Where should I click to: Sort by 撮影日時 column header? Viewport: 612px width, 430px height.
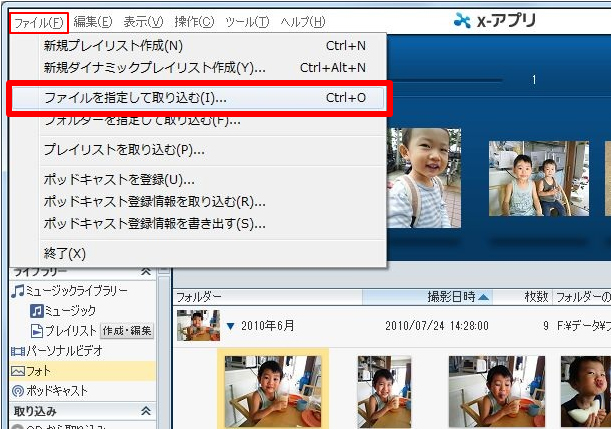tap(458, 297)
